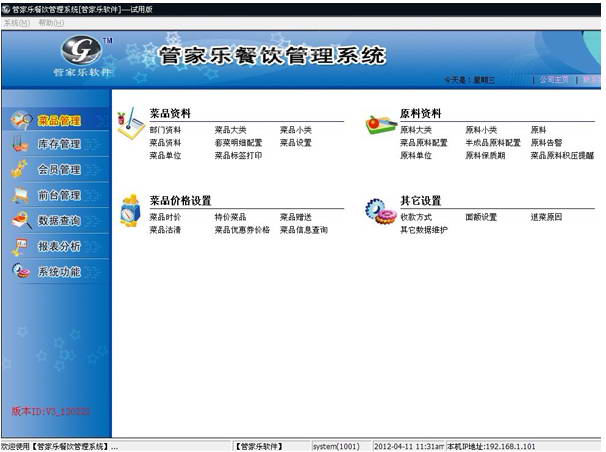Viewport: 606px width, 452px height.
Task: Open the 菜品信息查询 link
Action: click(x=304, y=230)
